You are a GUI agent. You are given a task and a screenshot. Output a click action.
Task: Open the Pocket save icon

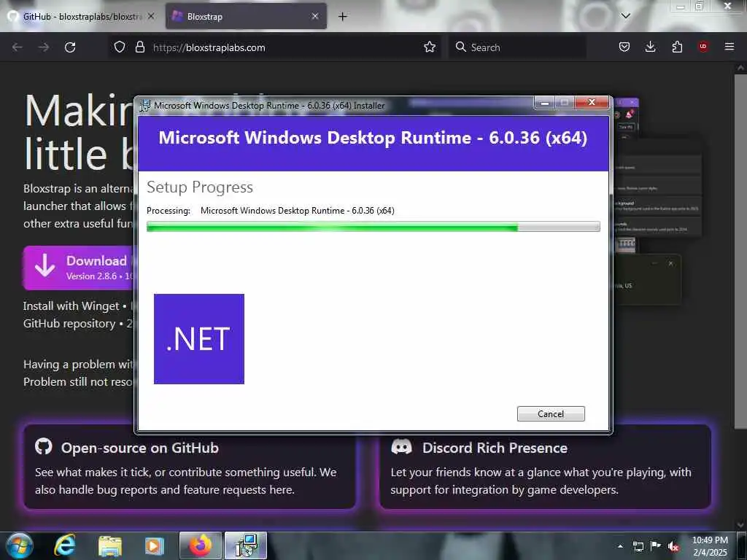(624, 47)
